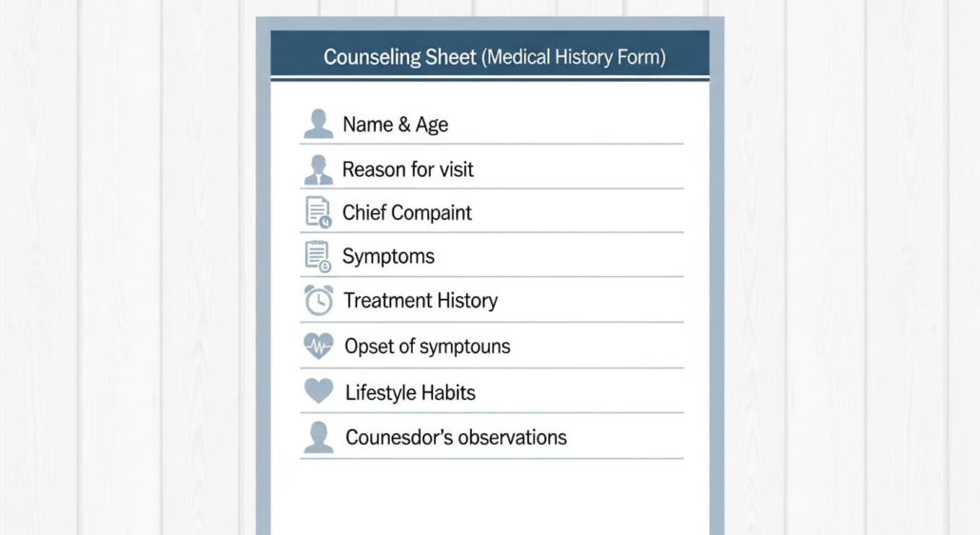Click the 'Symptoms' label text

(x=388, y=256)
